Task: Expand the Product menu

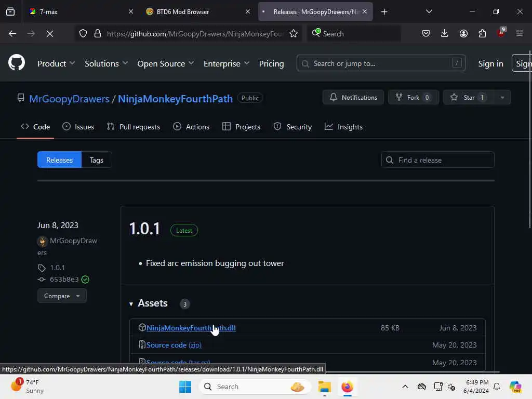Action: [x=56, y=63]
